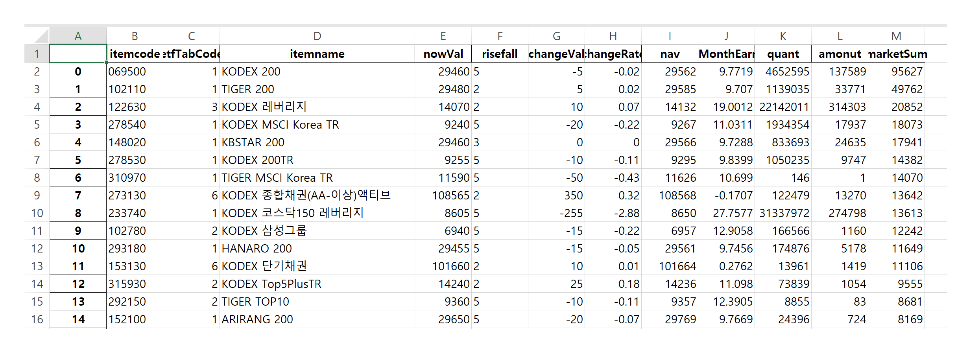Select the cell 'KODEX 200'

coord(317,72)
